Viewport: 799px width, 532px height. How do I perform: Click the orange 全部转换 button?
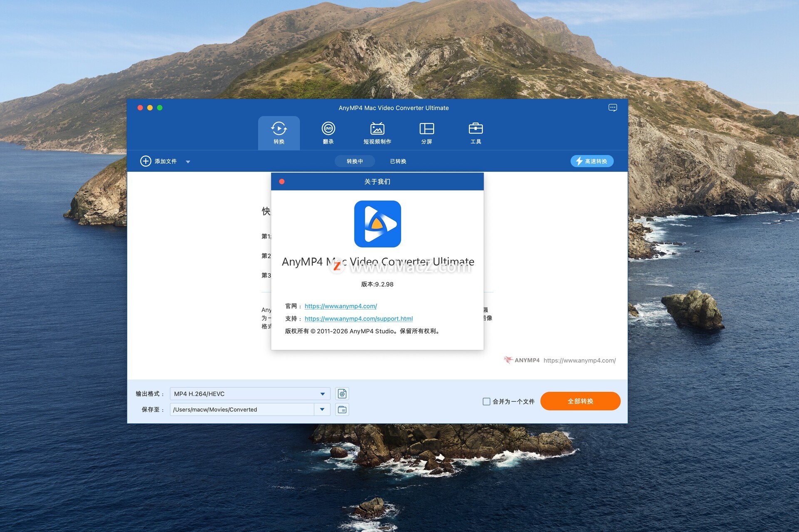[580, 401]
